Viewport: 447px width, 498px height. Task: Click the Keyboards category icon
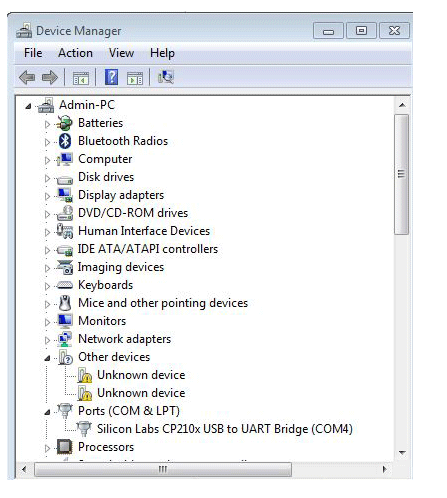[x=65, y=285]
